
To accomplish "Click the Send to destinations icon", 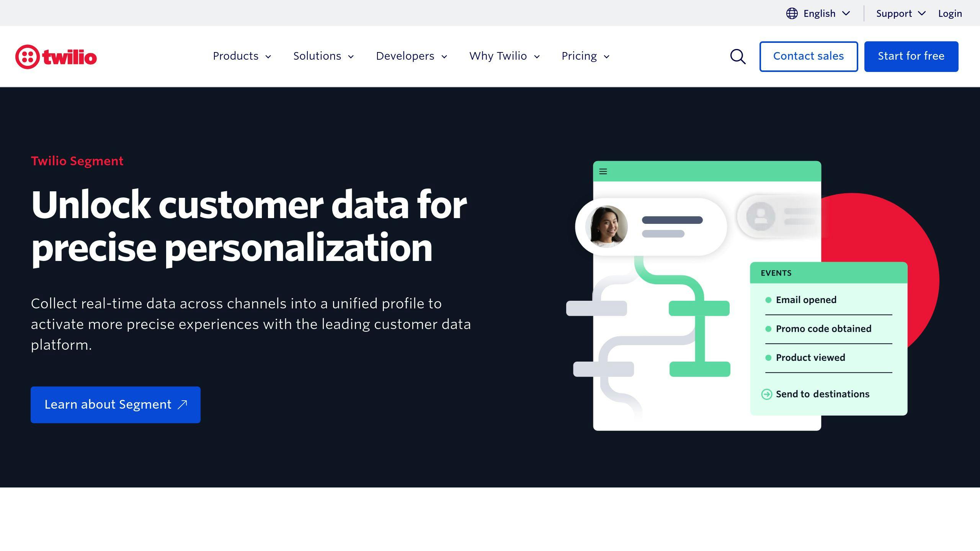I will 766,394.
